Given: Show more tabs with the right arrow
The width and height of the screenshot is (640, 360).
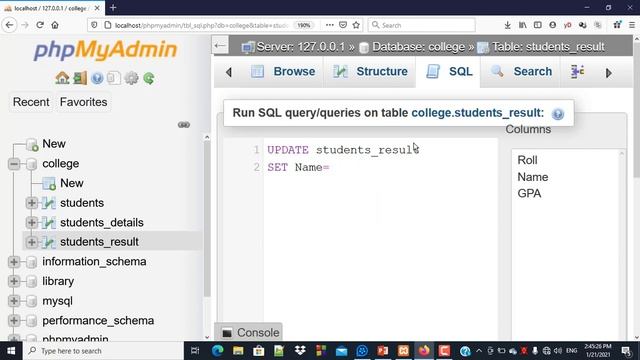Looking at the screenshot, I should (x=609, y=73).
